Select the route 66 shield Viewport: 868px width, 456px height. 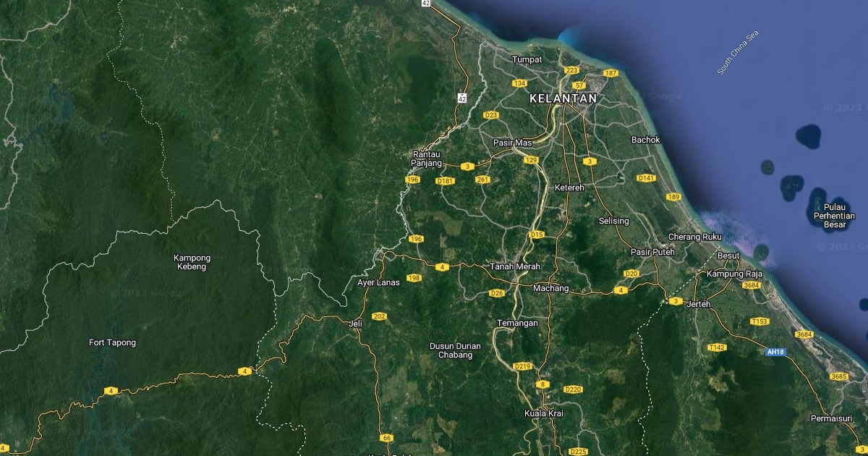pos(387,437)
